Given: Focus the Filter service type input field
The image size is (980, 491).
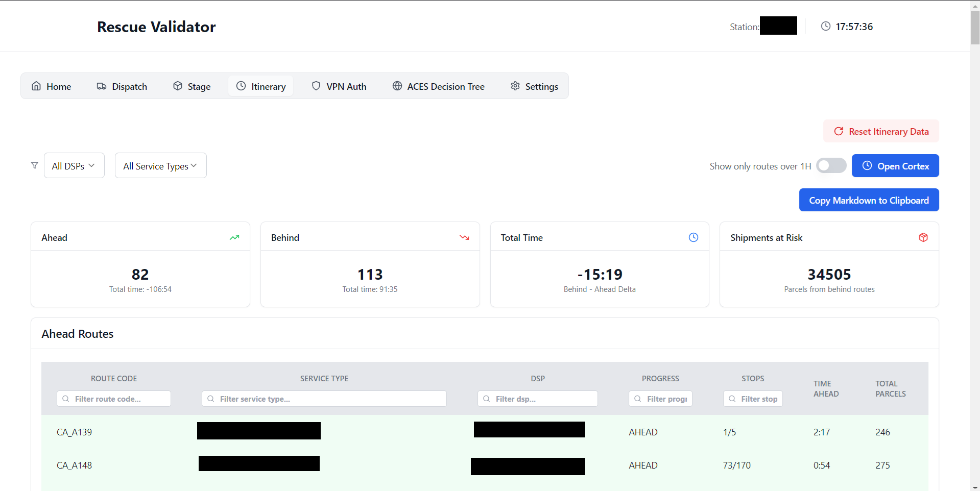Looking at the screenshot, I should click(x=330, y=399).
